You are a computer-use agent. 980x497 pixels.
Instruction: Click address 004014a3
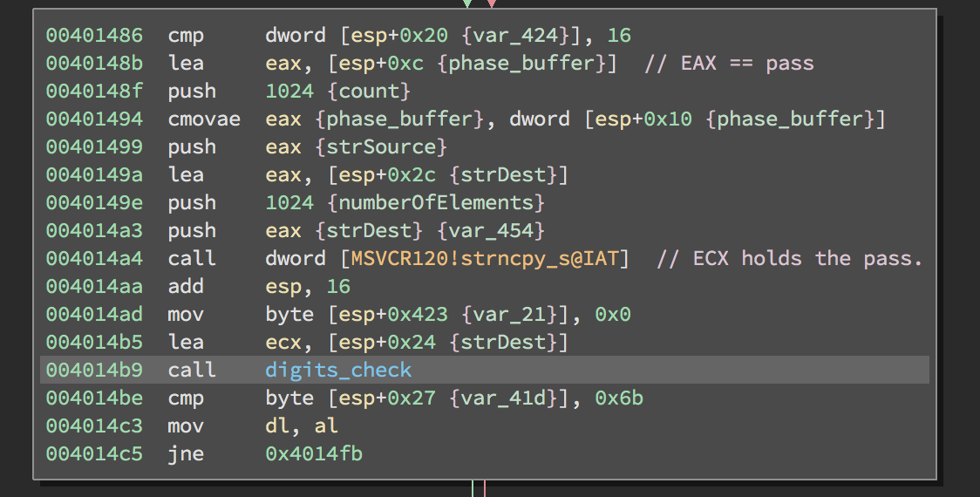[94, 231]
